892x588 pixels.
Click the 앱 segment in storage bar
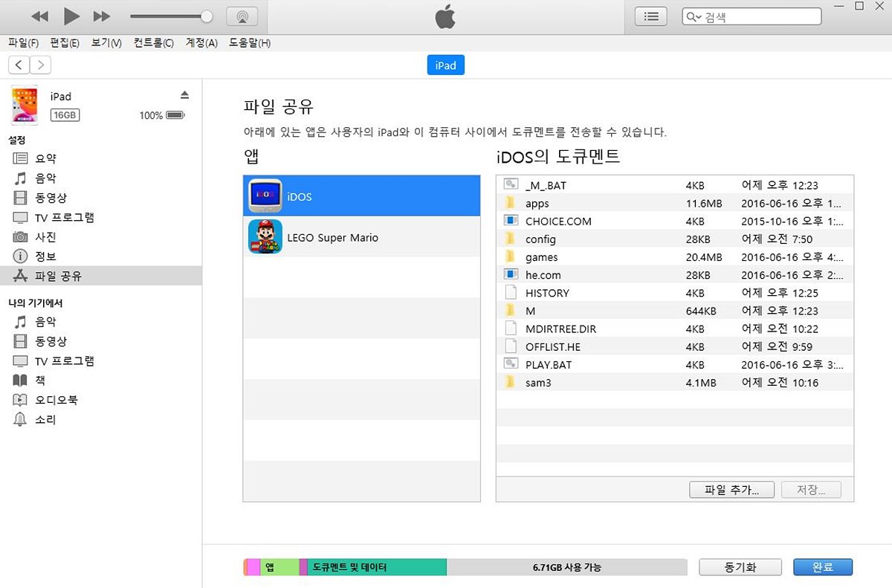[279, 567]
